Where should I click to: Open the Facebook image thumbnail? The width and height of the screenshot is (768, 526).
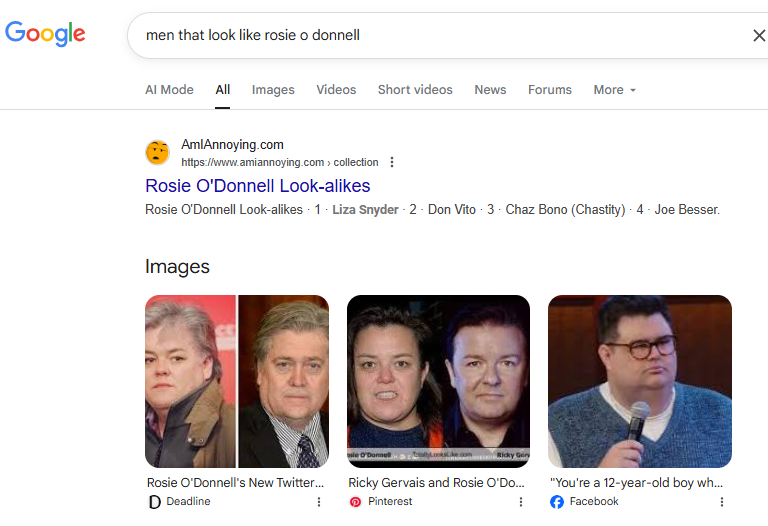pos(640,381)
